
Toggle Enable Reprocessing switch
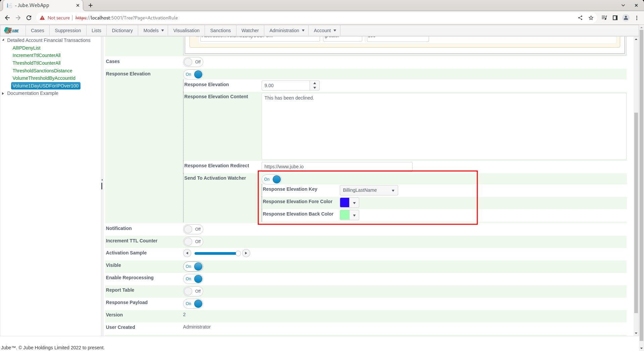[193, 279]
